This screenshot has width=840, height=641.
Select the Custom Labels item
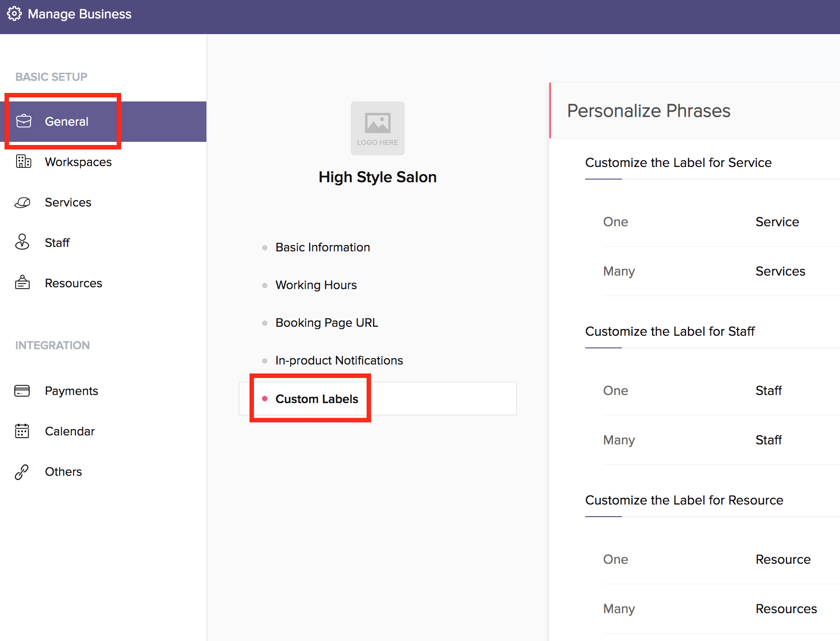point(377,399)
